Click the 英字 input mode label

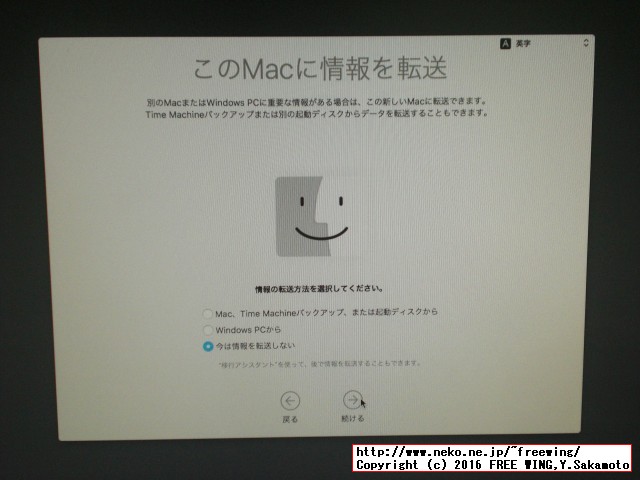tap(523, 43)
